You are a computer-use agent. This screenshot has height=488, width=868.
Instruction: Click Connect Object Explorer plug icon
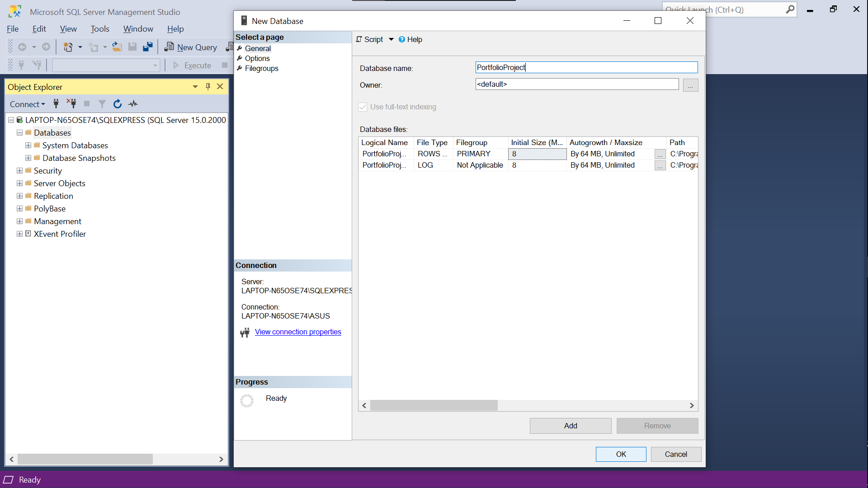(56, 104)
